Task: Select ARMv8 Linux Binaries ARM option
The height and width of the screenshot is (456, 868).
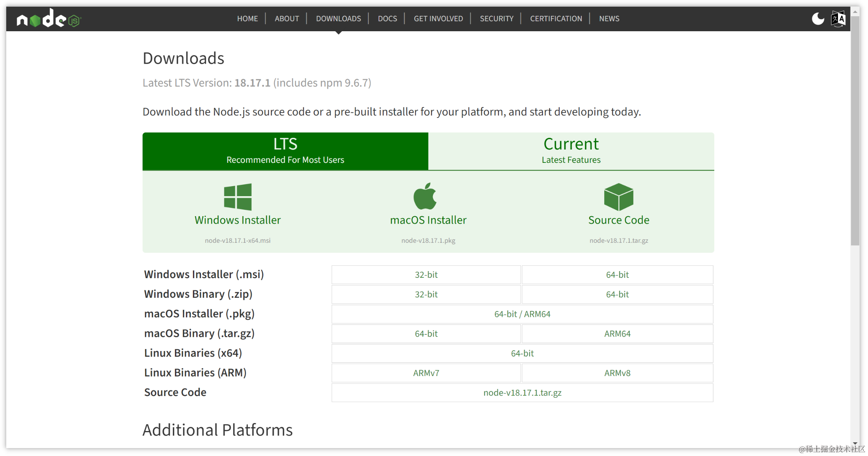Action: (617, 372)
